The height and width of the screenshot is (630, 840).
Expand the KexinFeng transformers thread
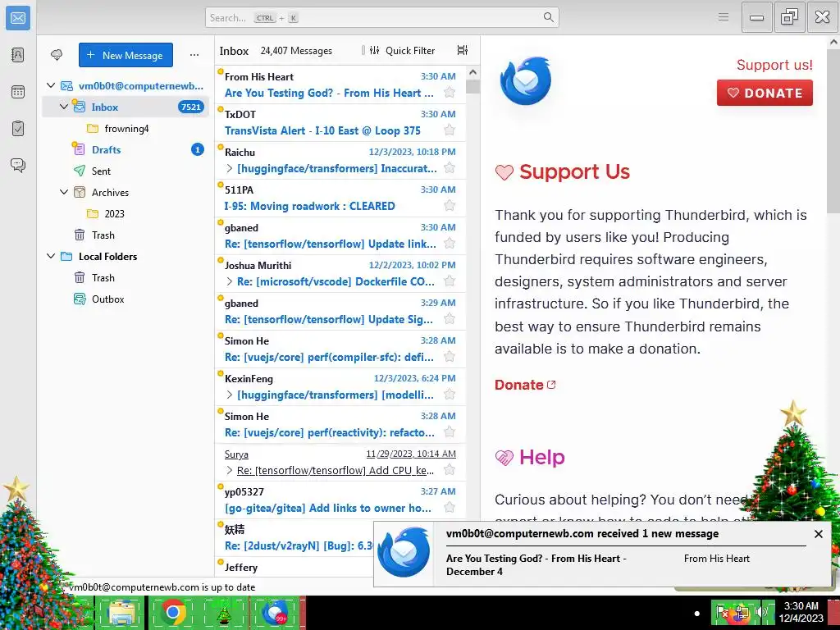point(230,395)
